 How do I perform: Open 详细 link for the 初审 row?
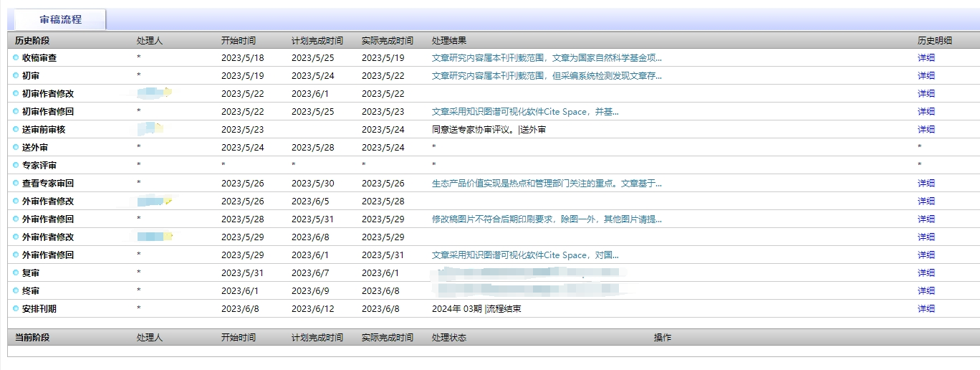pos(926,76)
